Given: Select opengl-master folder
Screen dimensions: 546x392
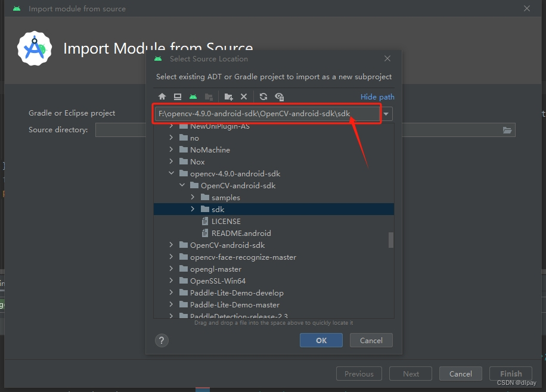Looking at the screenshot, I should [x=274, y=269].
